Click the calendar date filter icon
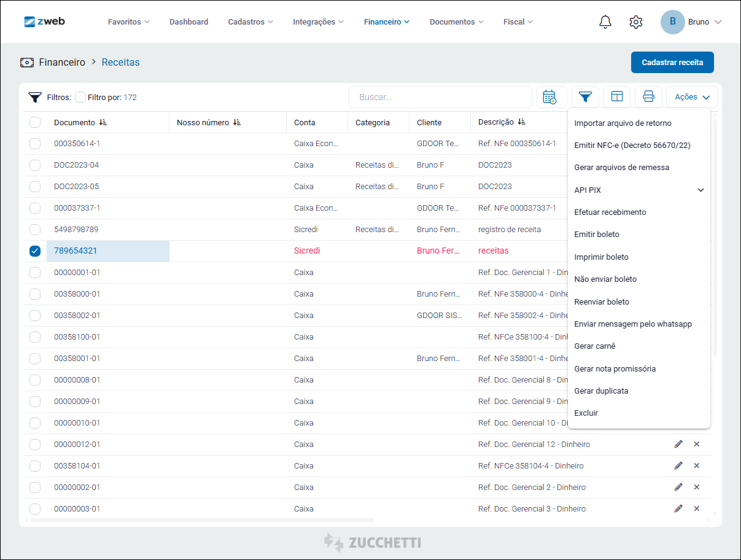The height and width of the screenshot is (560, 741). click(549, 97)
